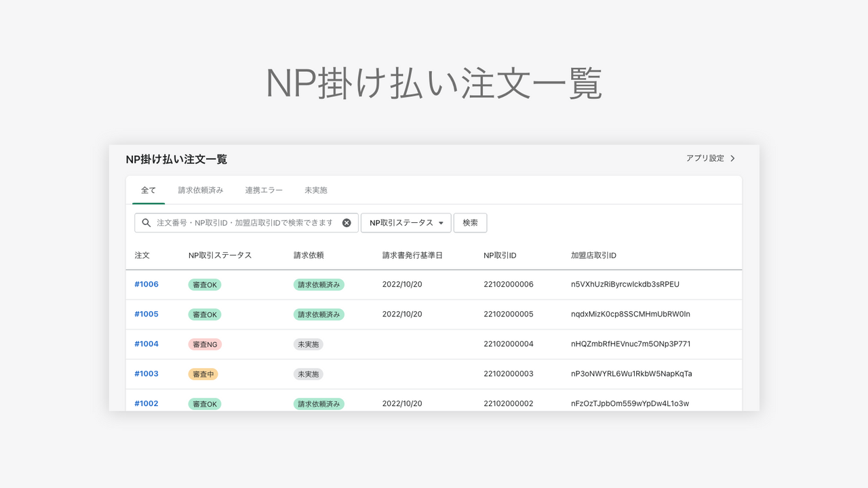
Task: Click 審査OK badge in row #1005
Action: (205, 314)
